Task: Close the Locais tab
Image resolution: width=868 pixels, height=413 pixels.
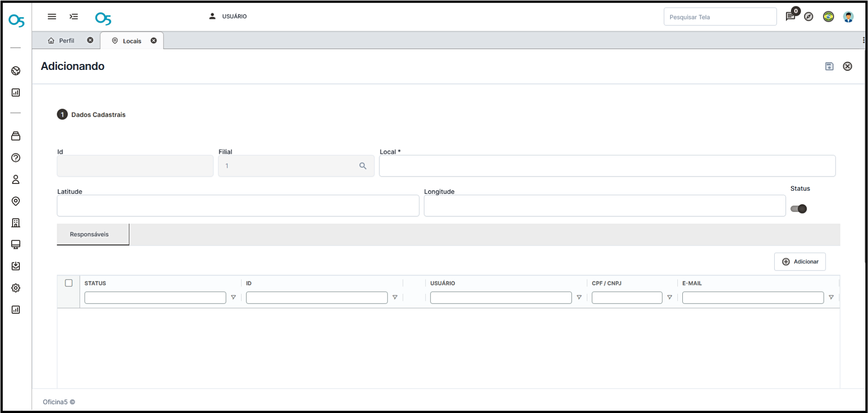Action: tap(154, 41)
